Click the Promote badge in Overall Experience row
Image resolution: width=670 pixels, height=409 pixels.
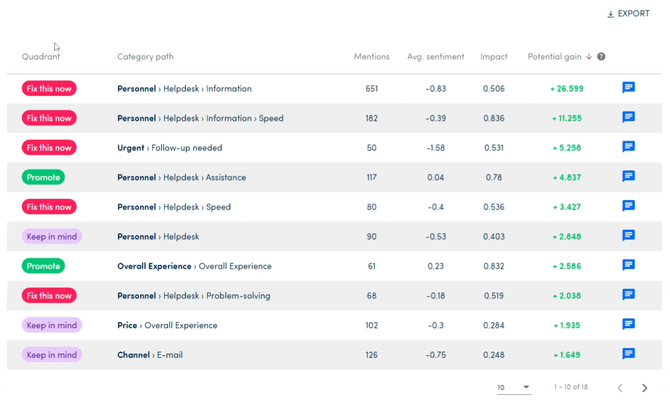pyautogui.click(x=43, y=266)
